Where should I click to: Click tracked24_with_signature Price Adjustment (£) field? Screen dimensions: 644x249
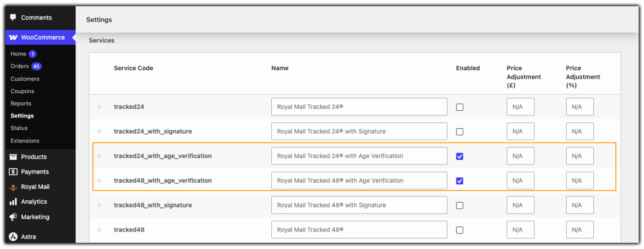tap(521, 131)
